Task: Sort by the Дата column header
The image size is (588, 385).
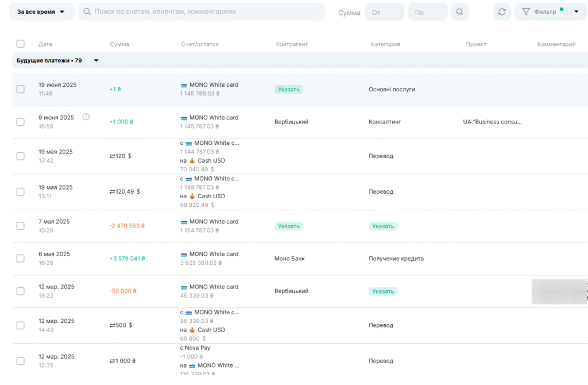Action: [x=45, y=44]
